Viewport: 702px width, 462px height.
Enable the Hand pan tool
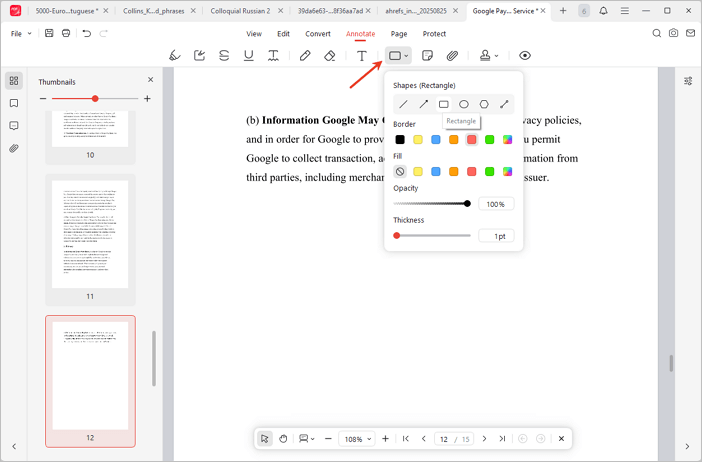[x=284, y=439]
